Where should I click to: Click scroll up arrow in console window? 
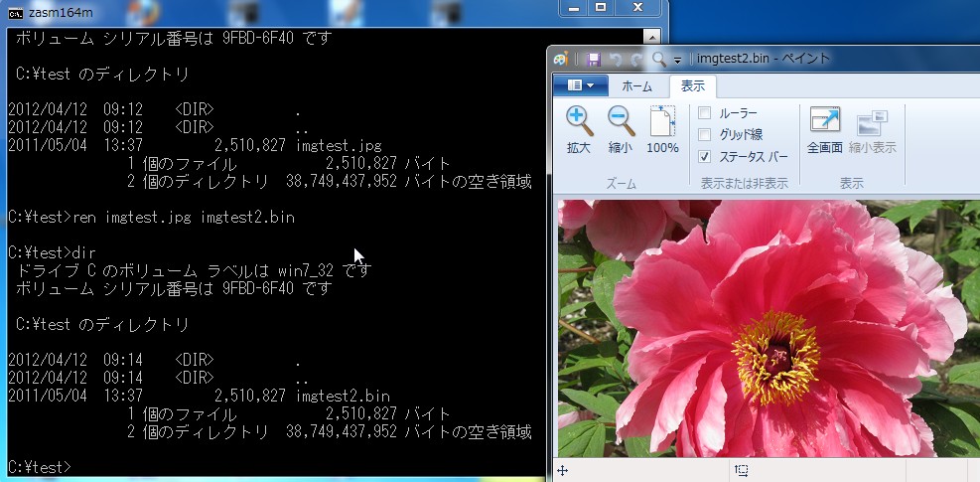click(652, 38)
